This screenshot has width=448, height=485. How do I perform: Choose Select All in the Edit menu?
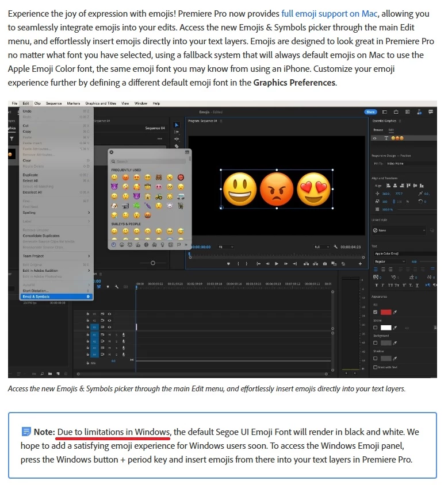coord(56,180)
